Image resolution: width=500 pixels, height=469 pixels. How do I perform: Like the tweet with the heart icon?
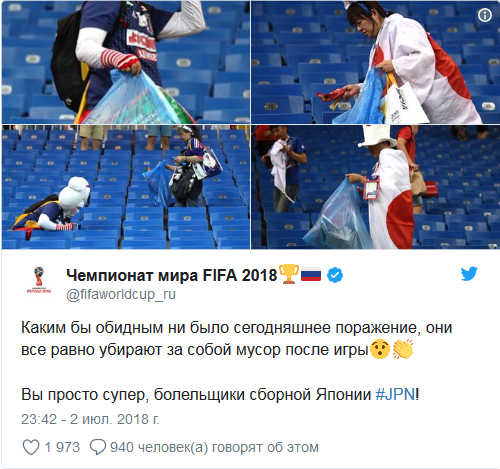pos(31,447)
